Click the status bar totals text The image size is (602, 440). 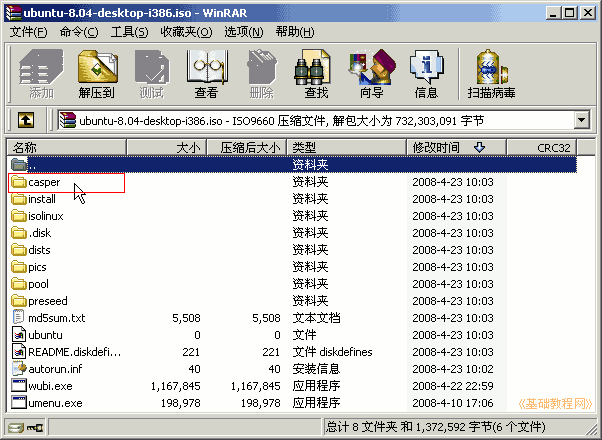[436, 427]
